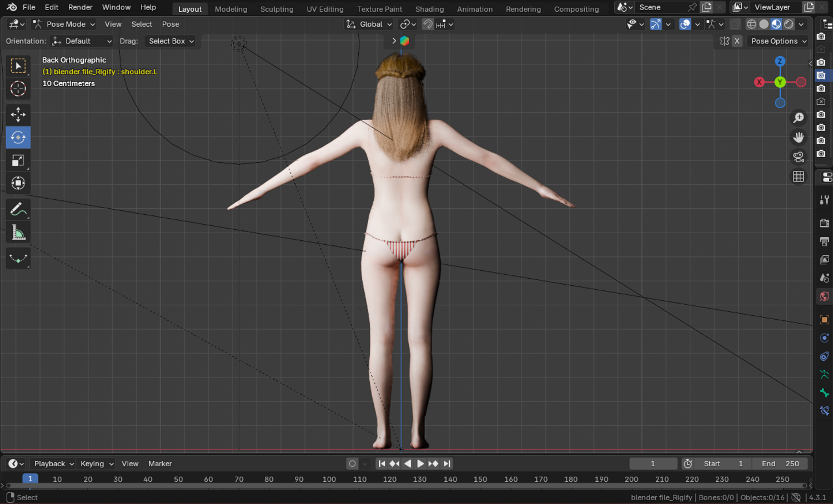The height and width of the screenshot is (504, 833).
Task: Click the End frame field
Action: pos(780,463)
